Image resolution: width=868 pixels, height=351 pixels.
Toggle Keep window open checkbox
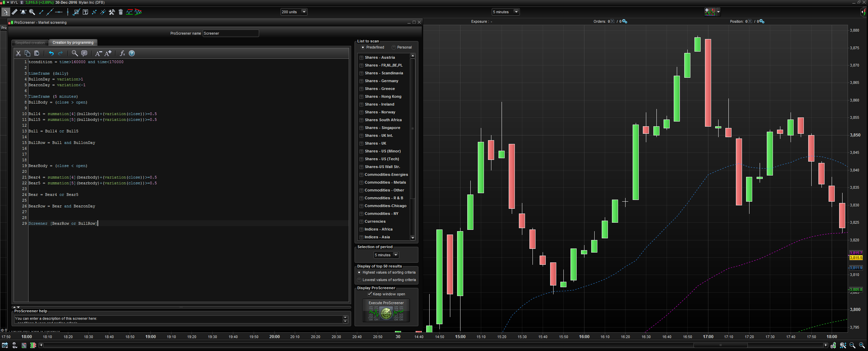[369, 294]
